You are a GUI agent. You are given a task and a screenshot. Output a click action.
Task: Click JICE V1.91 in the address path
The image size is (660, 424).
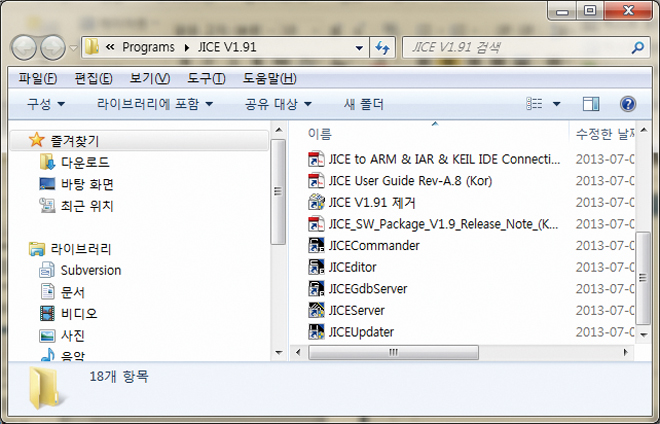227,47
